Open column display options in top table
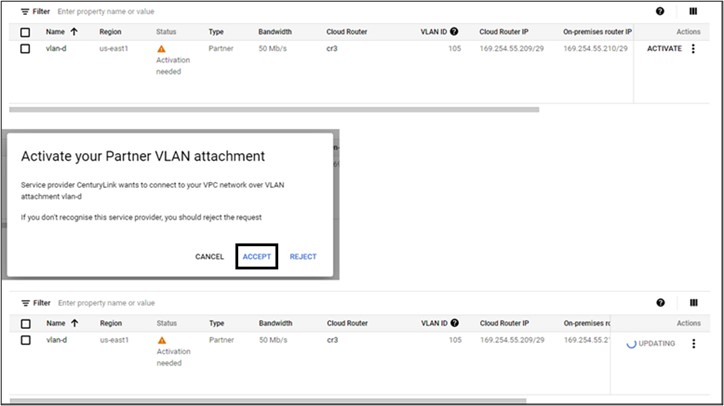The height and width of the screenshot is (406, 724). pyautogui.click(x=693, y=11)
